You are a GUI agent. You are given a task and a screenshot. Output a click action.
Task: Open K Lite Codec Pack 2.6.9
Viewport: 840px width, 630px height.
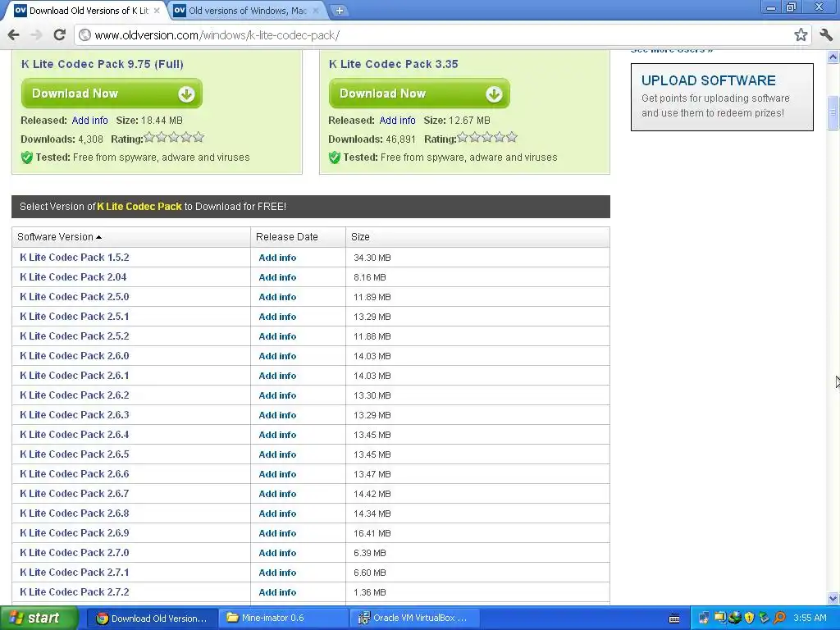75,533
